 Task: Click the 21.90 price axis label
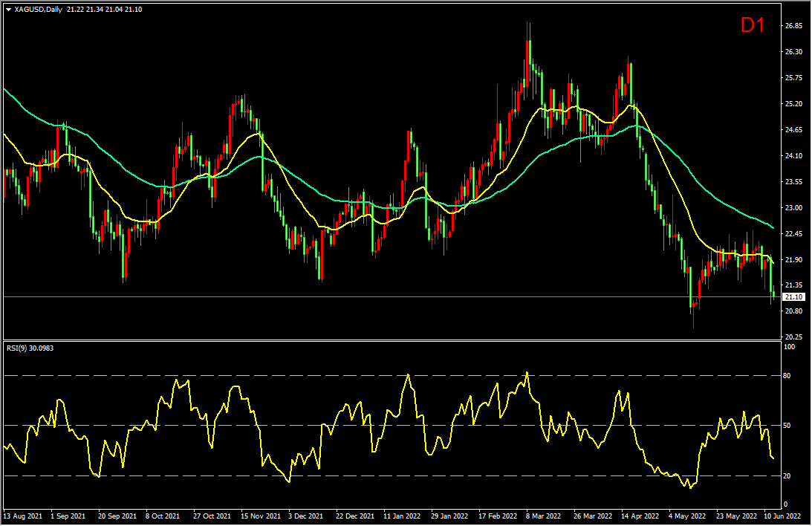(x=794, y=260)
